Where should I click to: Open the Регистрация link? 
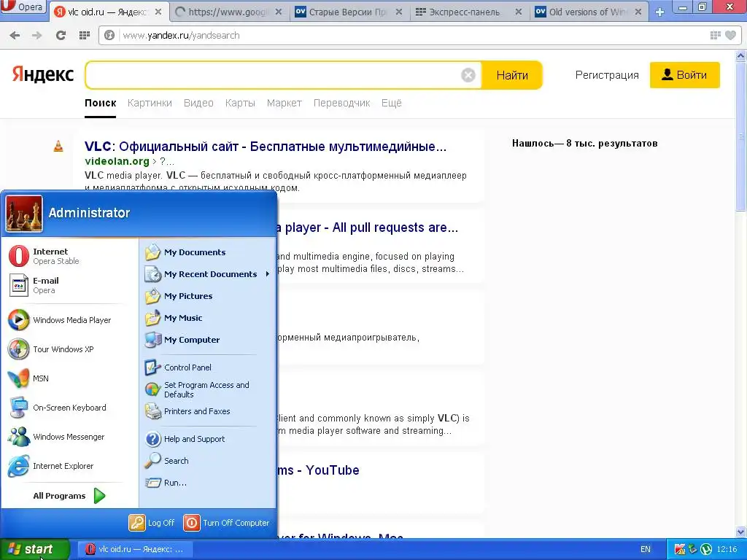tap(606, 75)
